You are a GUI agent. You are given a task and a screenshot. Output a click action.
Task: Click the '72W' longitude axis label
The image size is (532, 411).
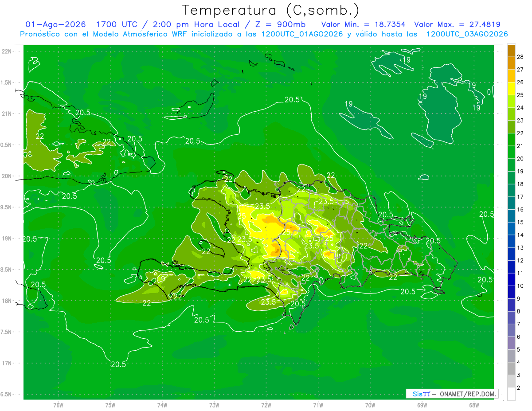[266, 405]
